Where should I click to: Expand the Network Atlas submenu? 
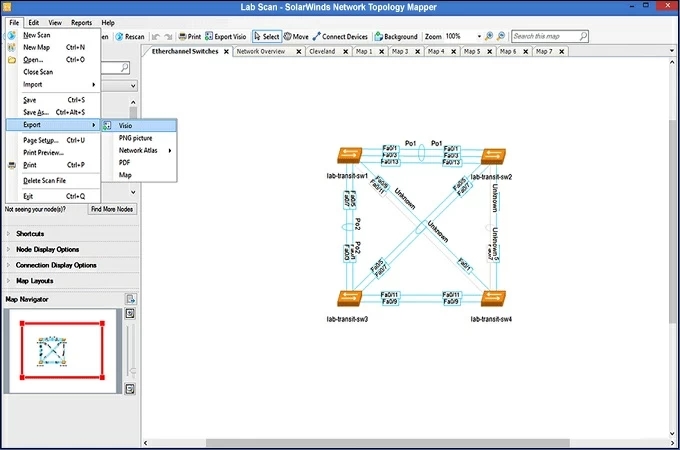170,150
